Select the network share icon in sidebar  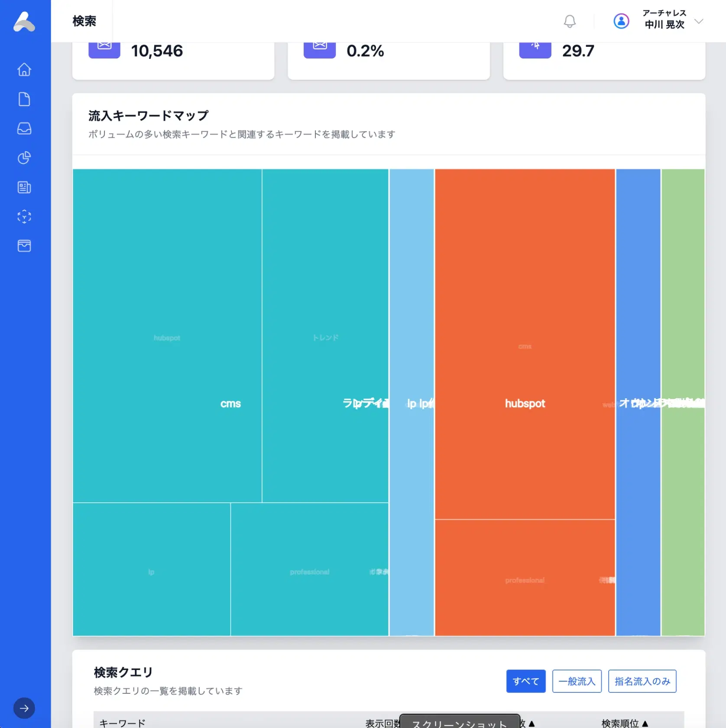(24, 217)
